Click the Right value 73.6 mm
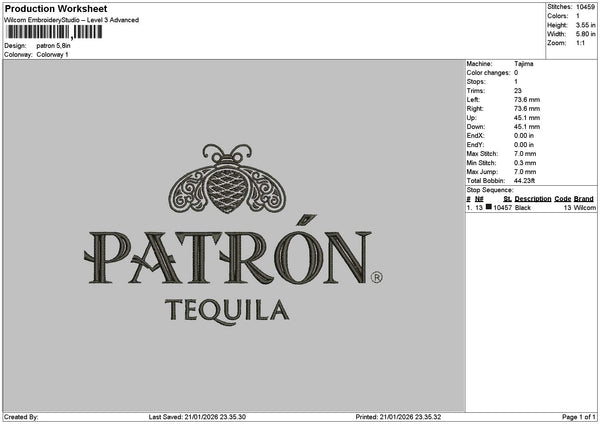The height and width of the screenshot is (424, 600). pos(527,109)
